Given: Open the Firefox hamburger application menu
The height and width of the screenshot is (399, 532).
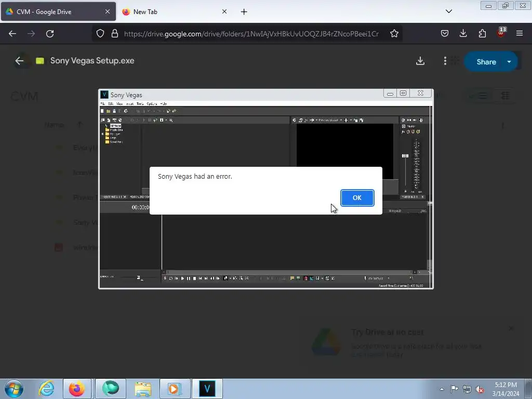Looking at the screenshot, I should point(520,33).
